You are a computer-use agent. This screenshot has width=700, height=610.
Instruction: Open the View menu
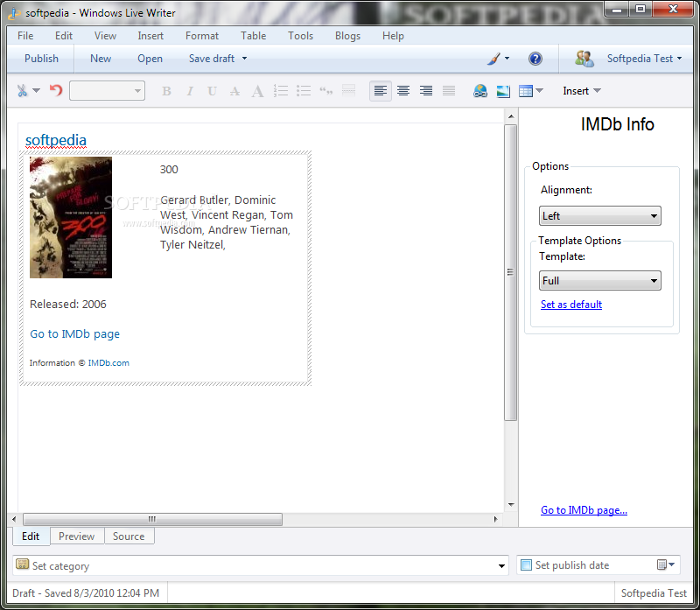105,36
